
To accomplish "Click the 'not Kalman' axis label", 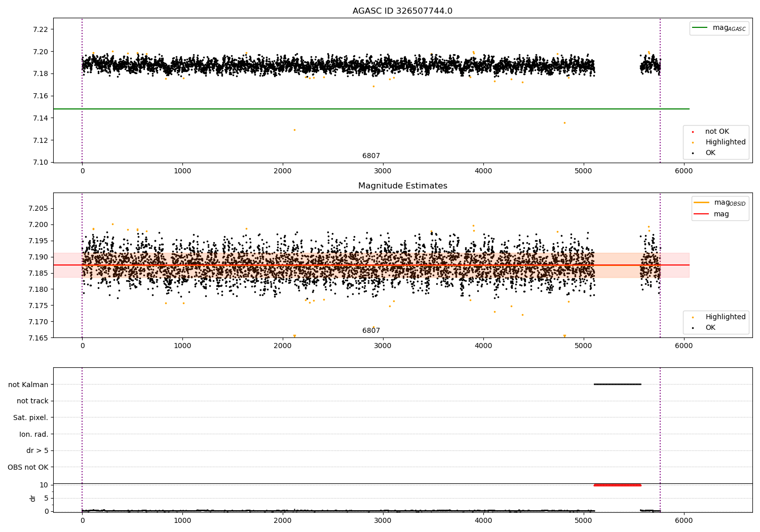I will pyautogui.click(x=28, y=385).
